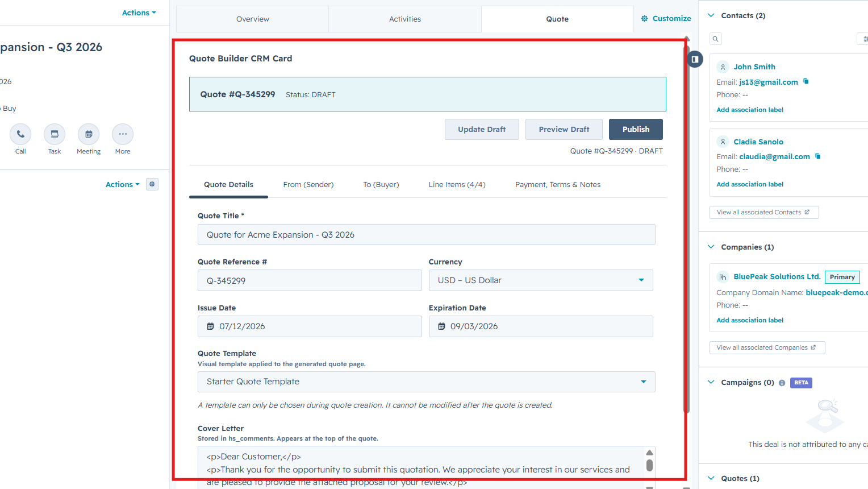Click View all associated Companies
The image size is (868, 489).
coord(767,347)
